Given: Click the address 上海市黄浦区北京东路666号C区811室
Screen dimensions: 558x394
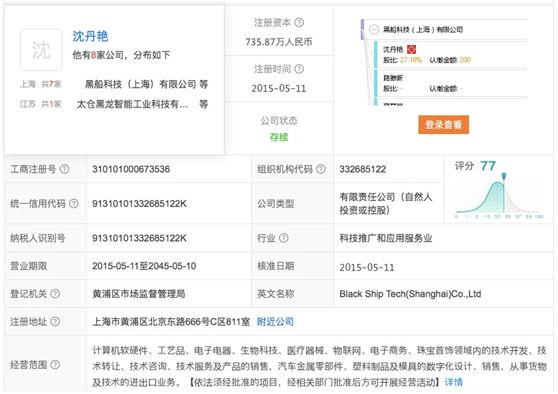Looking at the screenshot, I should pyautogui.click(x=171, y=322).
